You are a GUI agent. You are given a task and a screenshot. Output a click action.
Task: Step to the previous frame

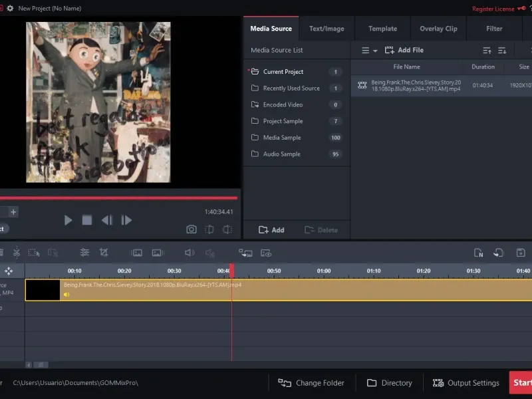click(106, 220)
